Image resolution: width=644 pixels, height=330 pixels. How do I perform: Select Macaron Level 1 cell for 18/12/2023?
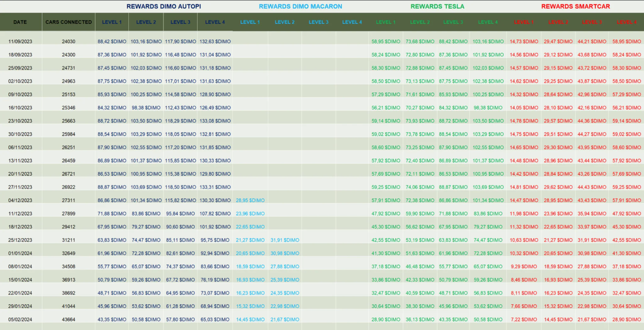coord(250,227)
